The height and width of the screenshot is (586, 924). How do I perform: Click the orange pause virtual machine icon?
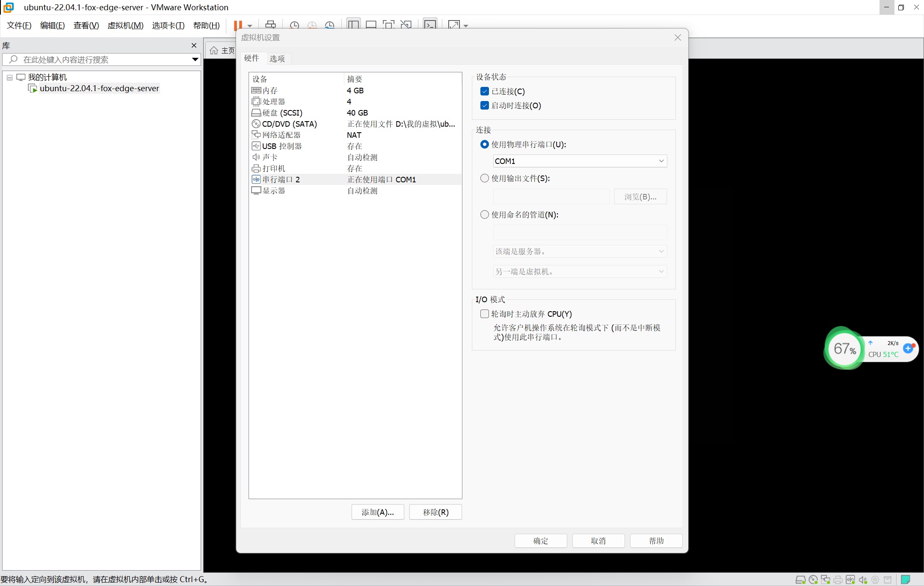pyautogui.click(x=238, y=25)
